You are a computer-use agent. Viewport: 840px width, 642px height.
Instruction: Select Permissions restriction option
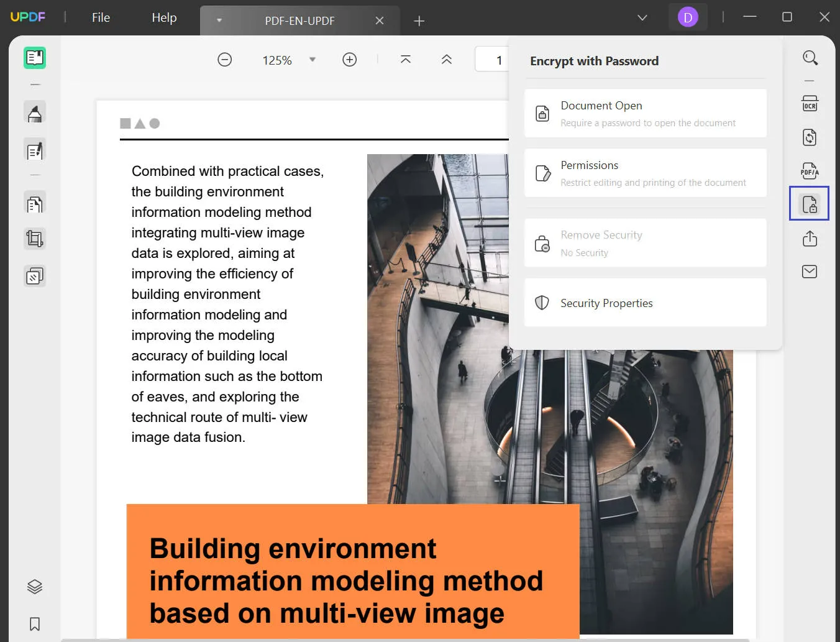pyautogui.click(x=645, y=173)
